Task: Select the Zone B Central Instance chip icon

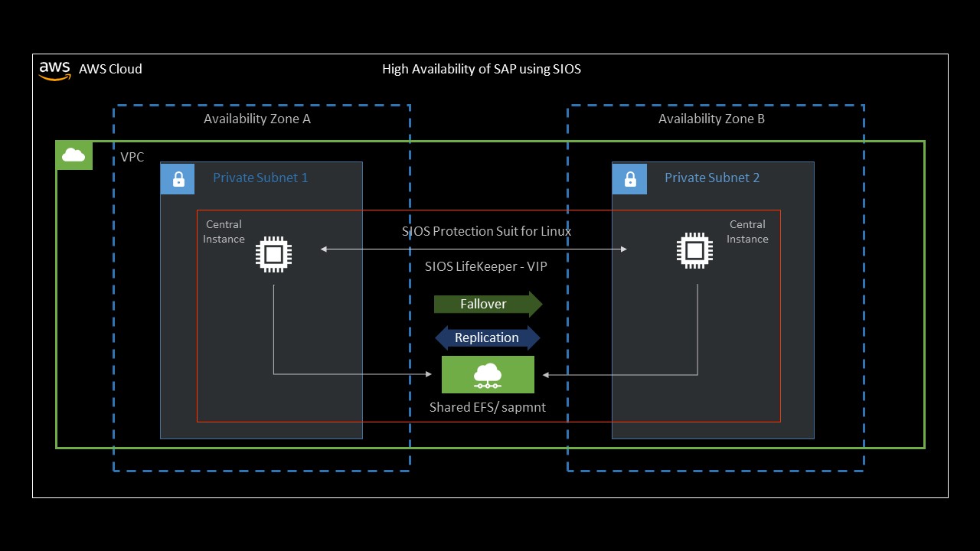Action: click(694, 250)
